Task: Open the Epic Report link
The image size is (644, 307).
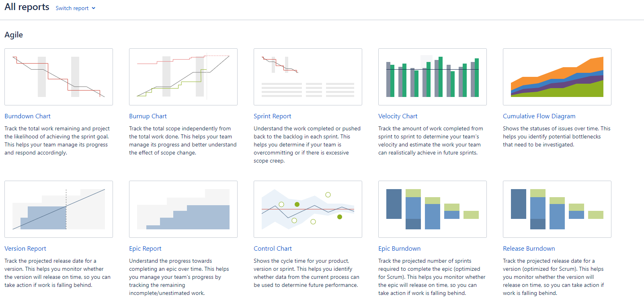Action: click(x=145, y=249)
